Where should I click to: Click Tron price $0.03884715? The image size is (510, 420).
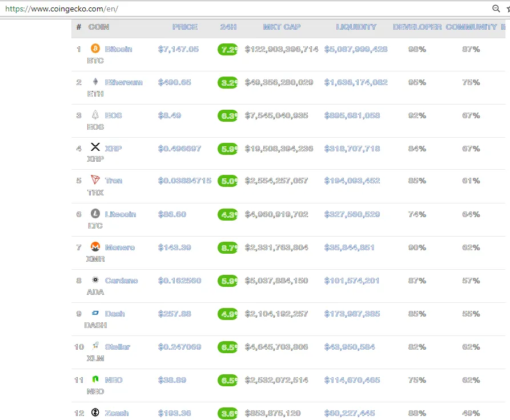184,181
